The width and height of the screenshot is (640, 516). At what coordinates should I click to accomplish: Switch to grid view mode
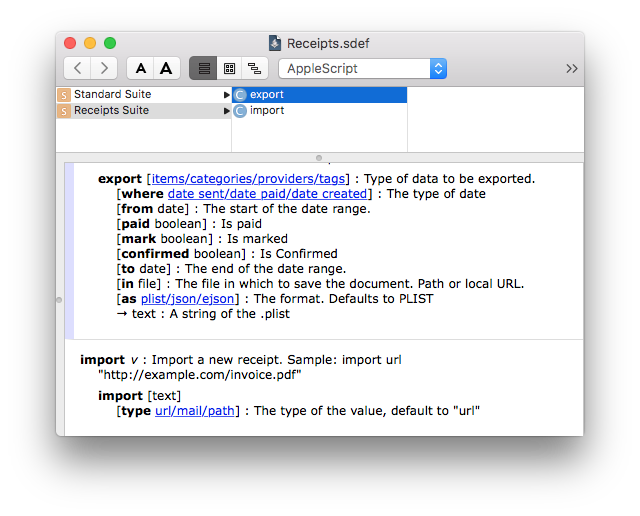coord(229,68)
